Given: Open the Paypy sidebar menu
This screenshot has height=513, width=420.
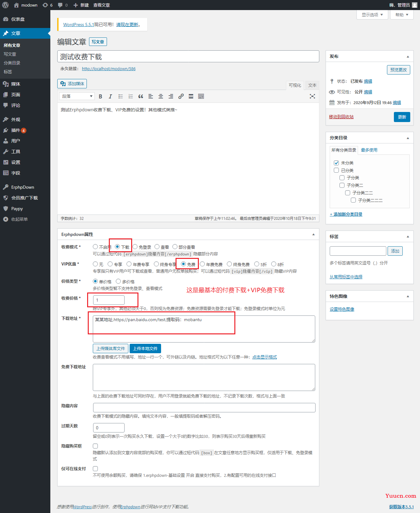Looking at the screenshot, I should click(25, 209).
